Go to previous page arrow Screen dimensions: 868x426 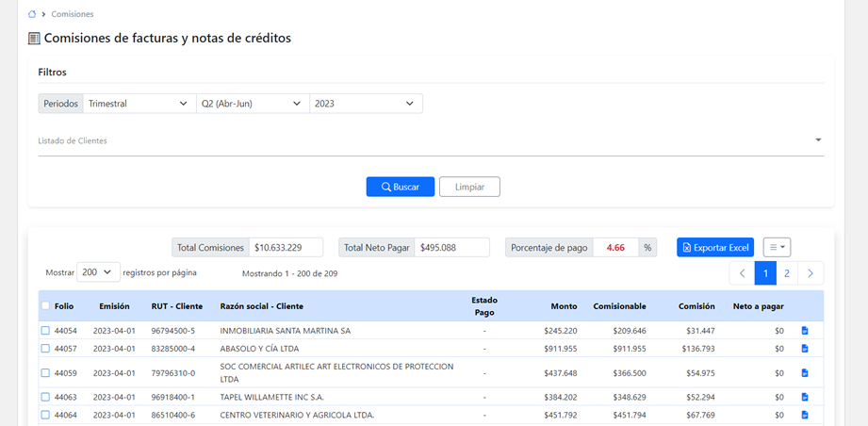pyautogui.click(x=742, y=273)
